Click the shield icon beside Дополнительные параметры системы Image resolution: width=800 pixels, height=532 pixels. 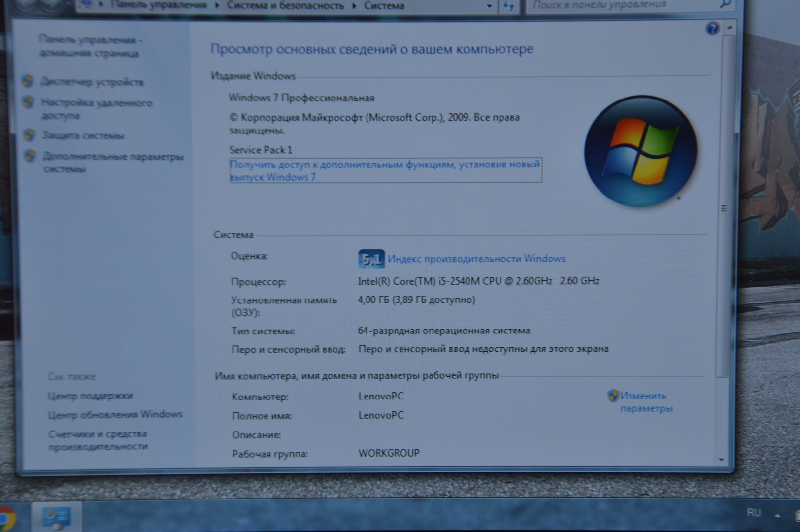coord(31,156)
